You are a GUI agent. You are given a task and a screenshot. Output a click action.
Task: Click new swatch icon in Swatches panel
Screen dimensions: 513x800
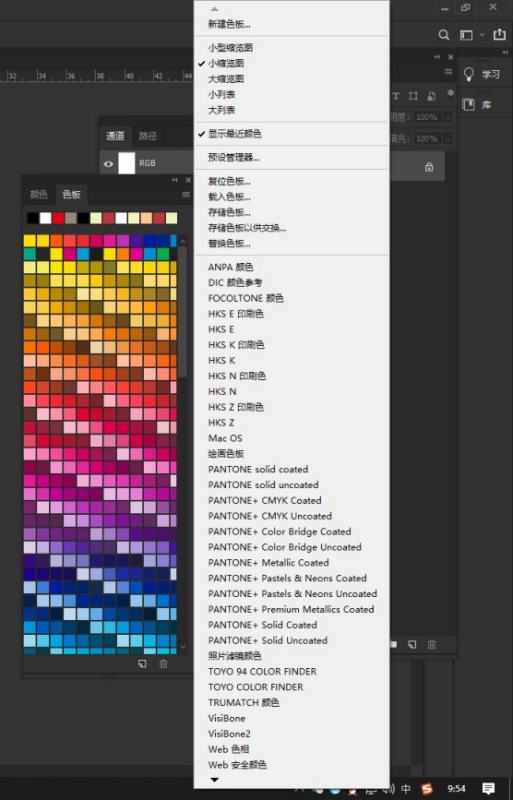point(142,663)
